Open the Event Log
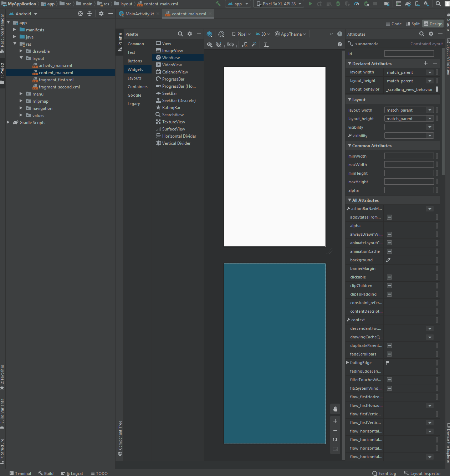 (384, 473)
